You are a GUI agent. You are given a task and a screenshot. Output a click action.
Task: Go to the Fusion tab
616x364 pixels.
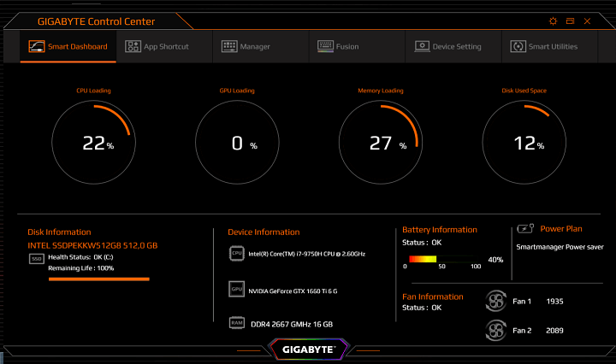tap(357, 47)
